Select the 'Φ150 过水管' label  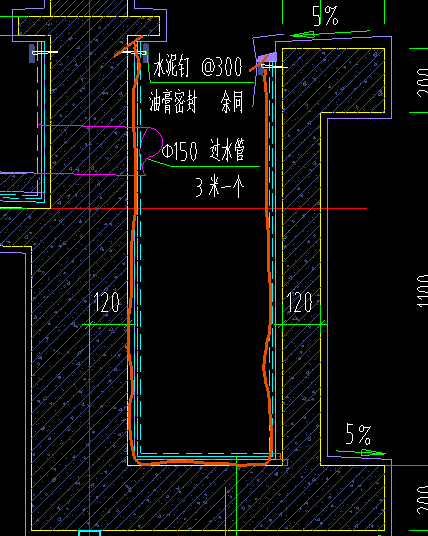tap(203, 150)
